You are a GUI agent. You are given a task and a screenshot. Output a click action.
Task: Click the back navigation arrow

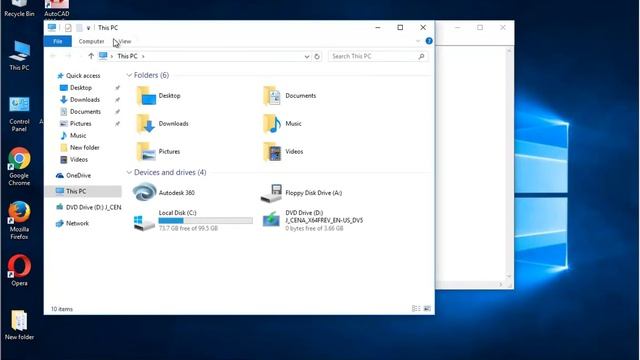(53, 56)
